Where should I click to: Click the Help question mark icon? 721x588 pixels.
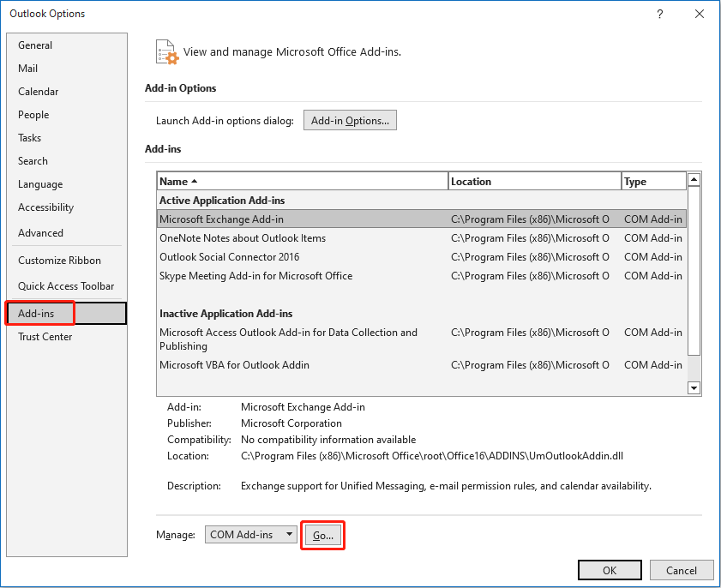coord(660,14)
